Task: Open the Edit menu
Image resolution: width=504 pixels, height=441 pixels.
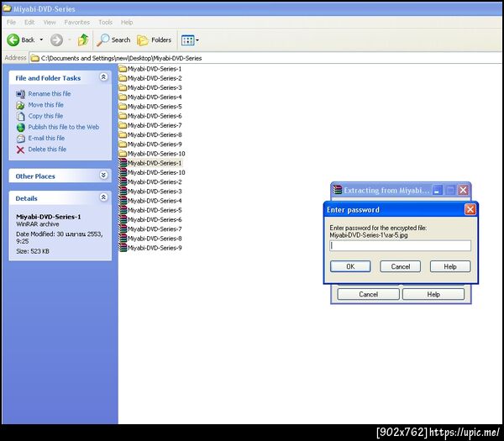Action: click(x=29, y=22)
